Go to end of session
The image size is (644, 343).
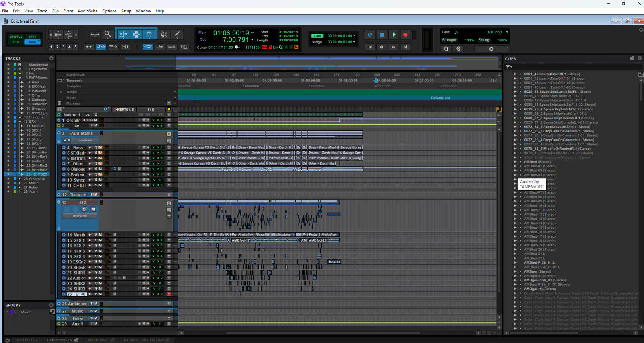point(405,47)
